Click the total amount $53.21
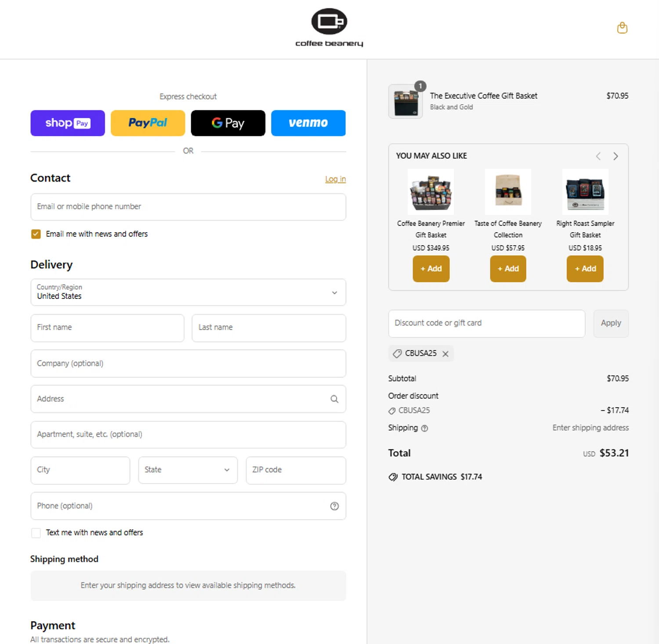This screenshot has width=659, height=644. (x=614, y=453)
